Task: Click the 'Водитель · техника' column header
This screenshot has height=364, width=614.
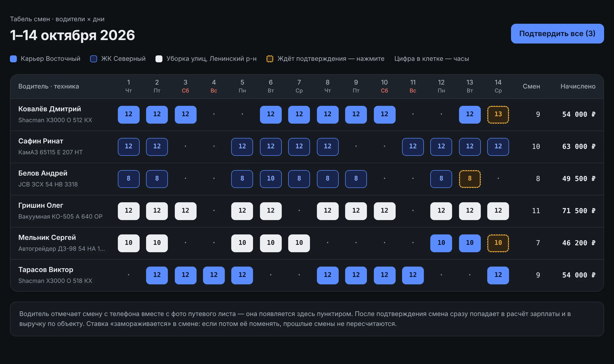Action: click(49, 86)
